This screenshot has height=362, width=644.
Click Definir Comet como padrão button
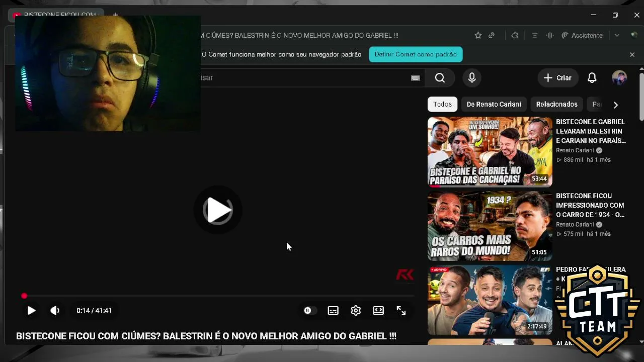click(x=416, y=54)
